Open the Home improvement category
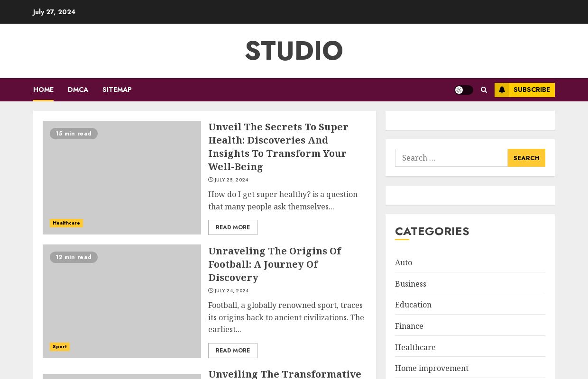Image resolution: width=588 pixels, height=379 pixels. pyautogui.click(x=432, y=368)
